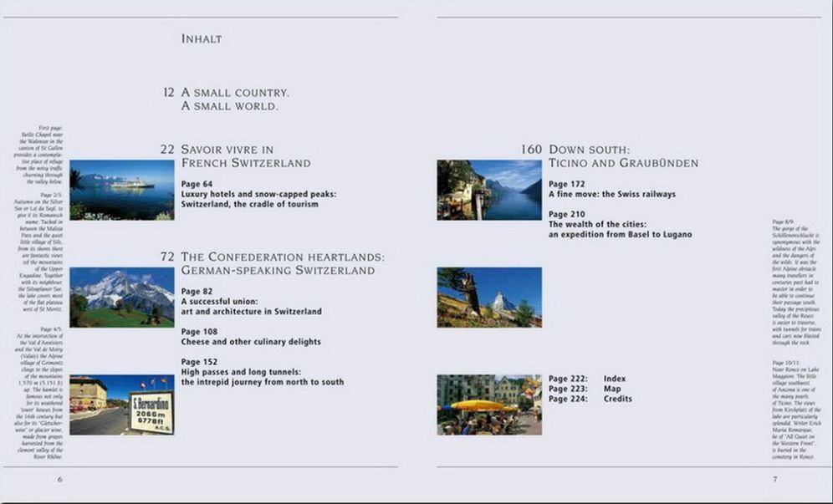Click the Ticino lakeside village photo

click(x=489, y=190)
